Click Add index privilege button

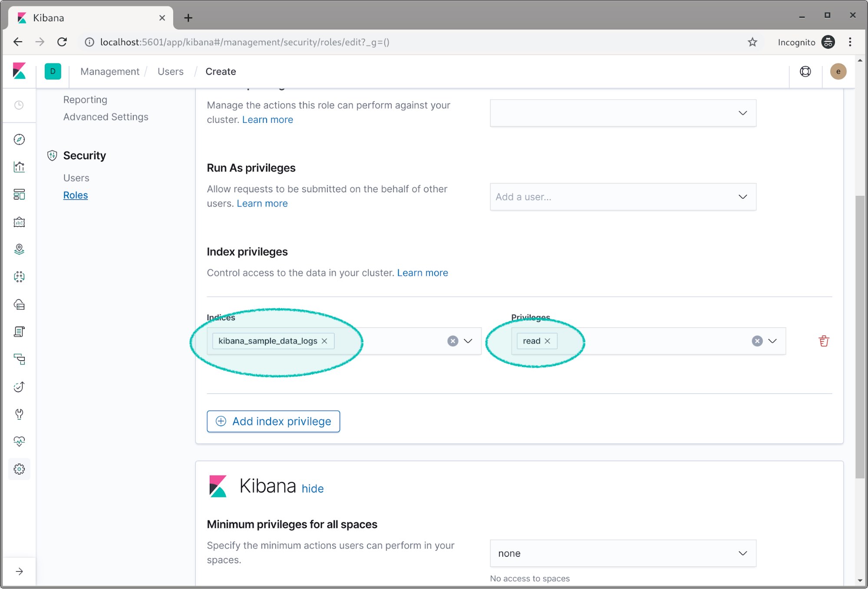pos(273,421)
